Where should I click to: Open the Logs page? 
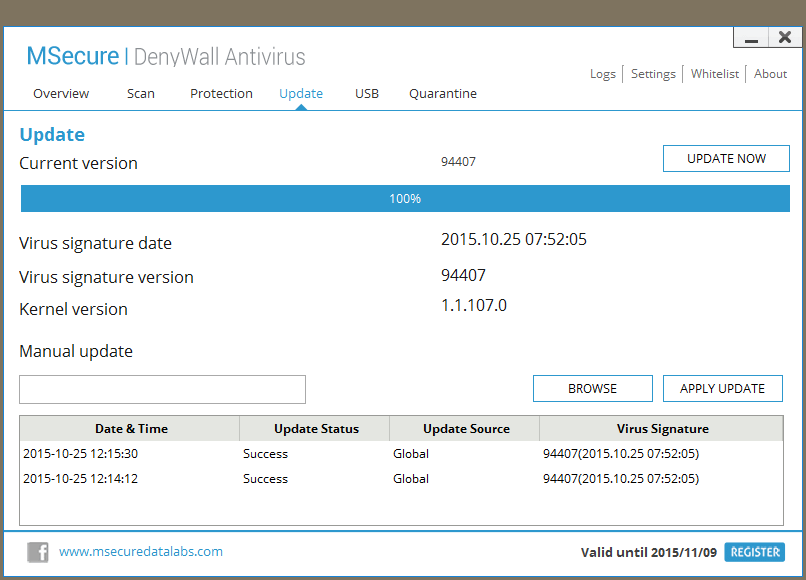click(x=603, y=74)
